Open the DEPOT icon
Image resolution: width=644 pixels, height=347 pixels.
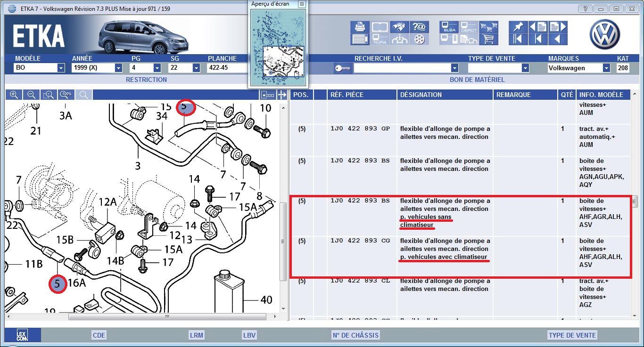coord(469,27)
